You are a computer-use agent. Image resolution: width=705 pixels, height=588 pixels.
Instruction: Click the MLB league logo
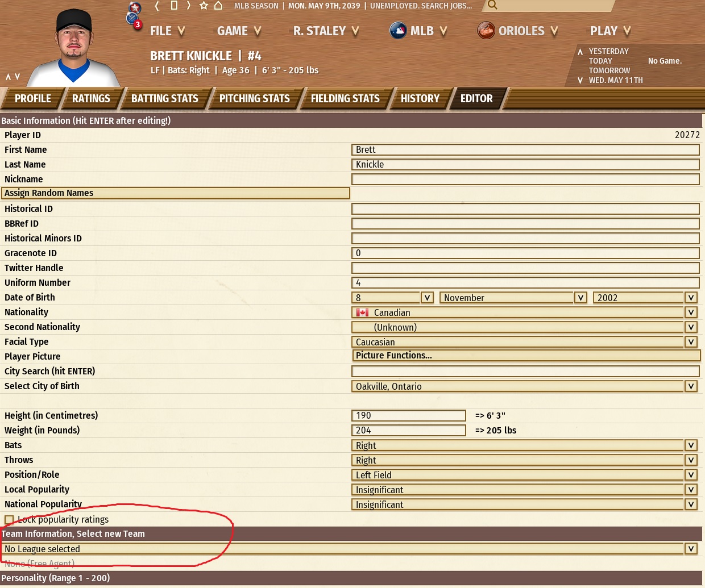(398, 31)
